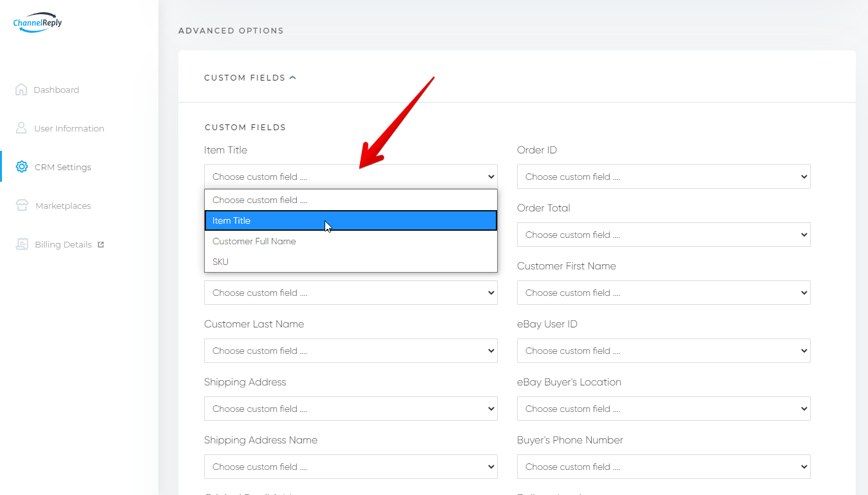Click the ChannelReply logo
Viewport: 868px width, 495px height.
click(x=37, y=22)
